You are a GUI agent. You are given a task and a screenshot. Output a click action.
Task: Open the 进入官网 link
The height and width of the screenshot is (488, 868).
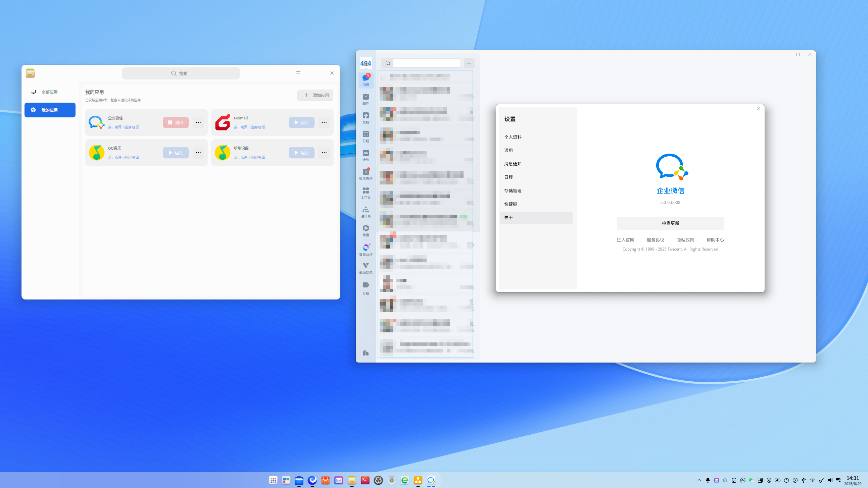pos(625,240)
